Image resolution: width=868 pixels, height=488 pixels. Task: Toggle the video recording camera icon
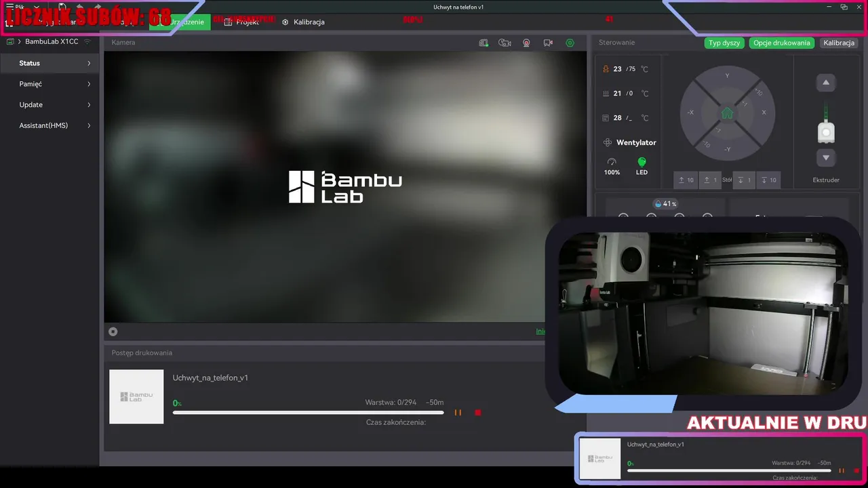coord(548,43)
